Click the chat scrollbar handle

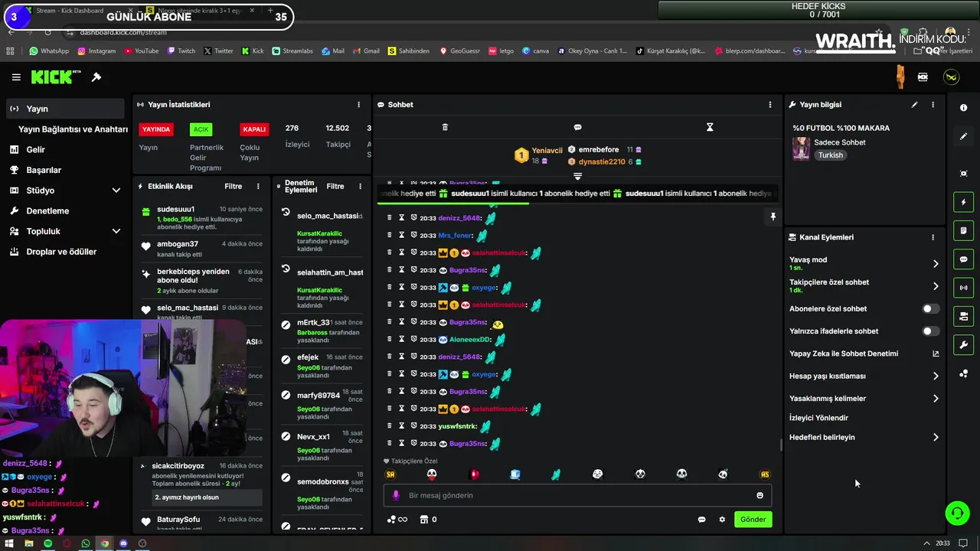coord(781,445)
